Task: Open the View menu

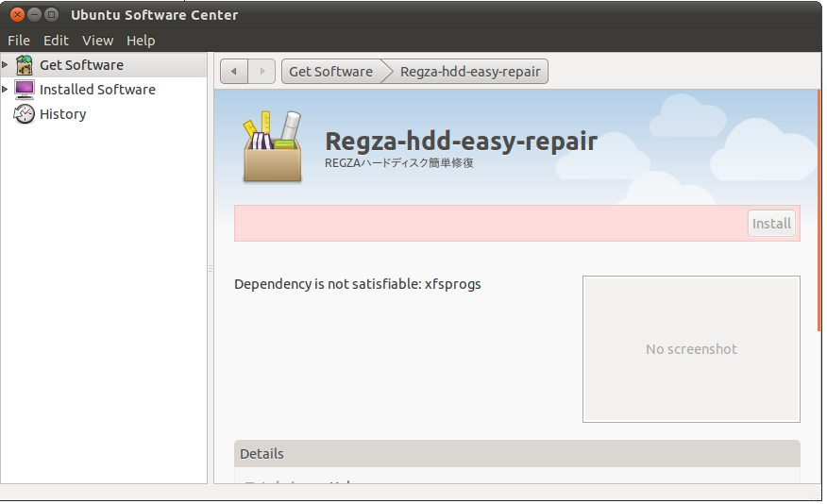Action: tap(97, 41)
